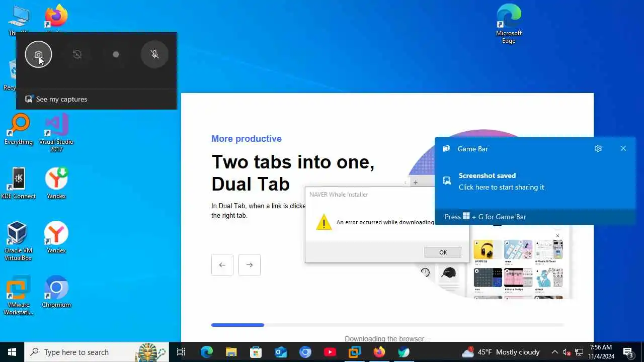Click the taskbar search box
Screen dimensions: 644x362
tap(97, 352)
